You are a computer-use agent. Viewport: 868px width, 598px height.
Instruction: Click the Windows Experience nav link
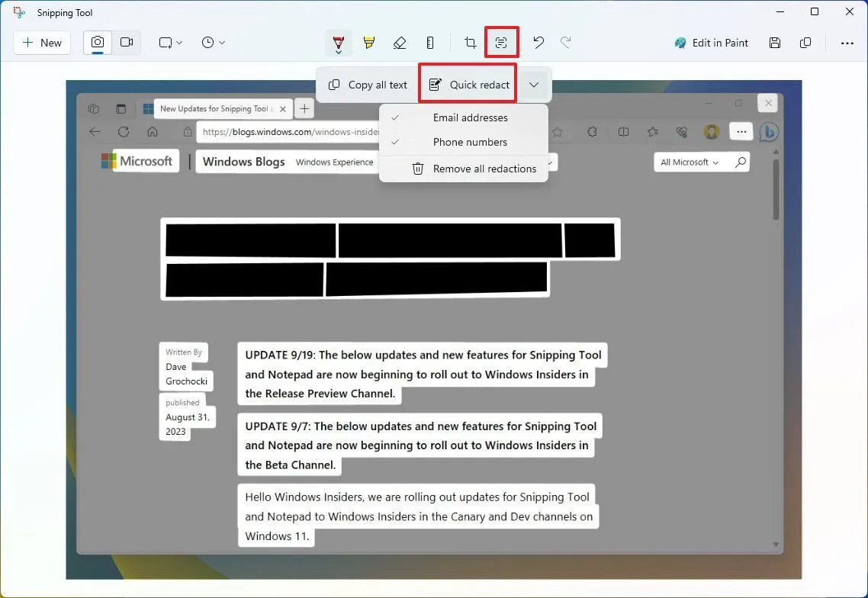click(334, 162)
